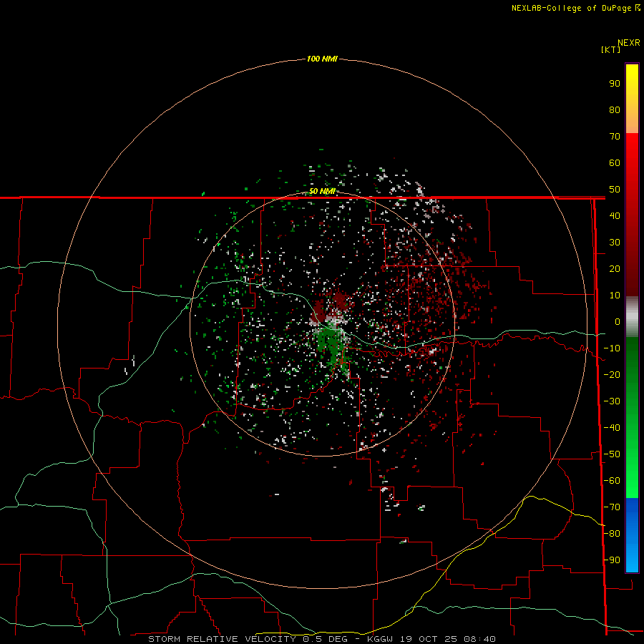Screen dimensions: 644x644
Task: Click the NEXR label above the color scale
Action: 629,43
